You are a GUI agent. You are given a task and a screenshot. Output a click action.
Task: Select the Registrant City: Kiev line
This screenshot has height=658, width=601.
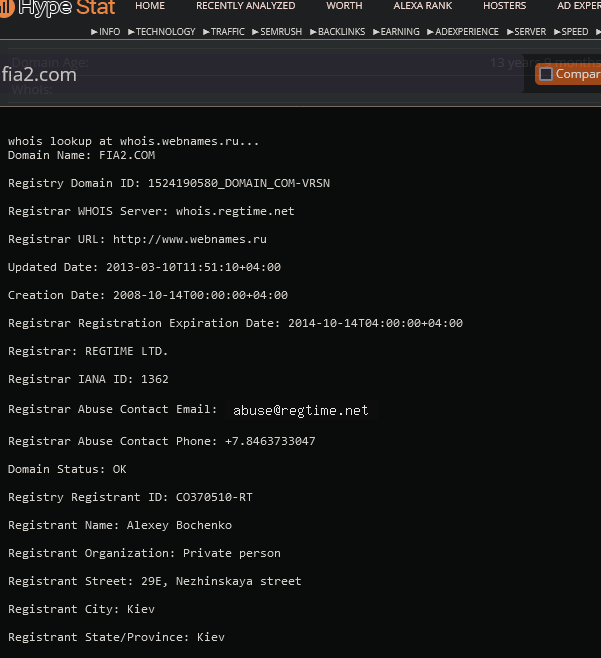click(x=81, y=609)
